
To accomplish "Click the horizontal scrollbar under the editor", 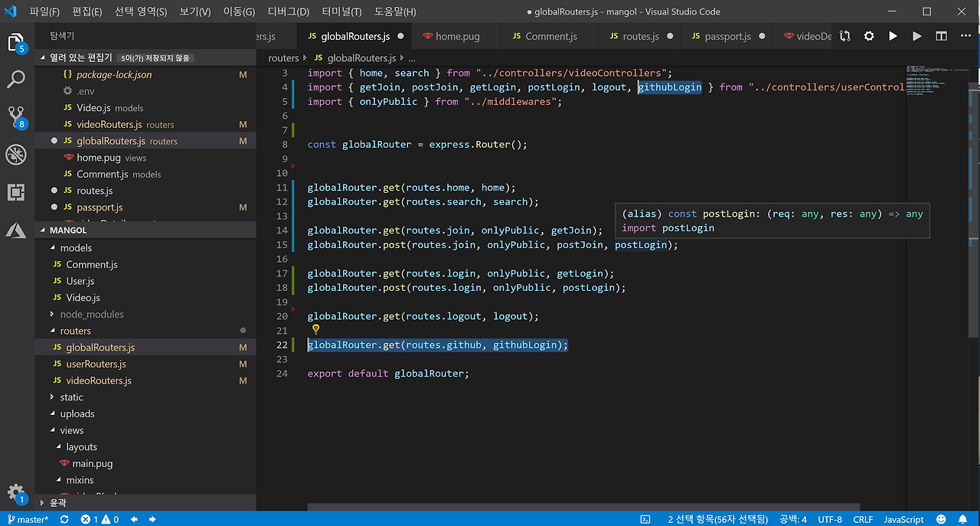I will click(x=583, y=507).
